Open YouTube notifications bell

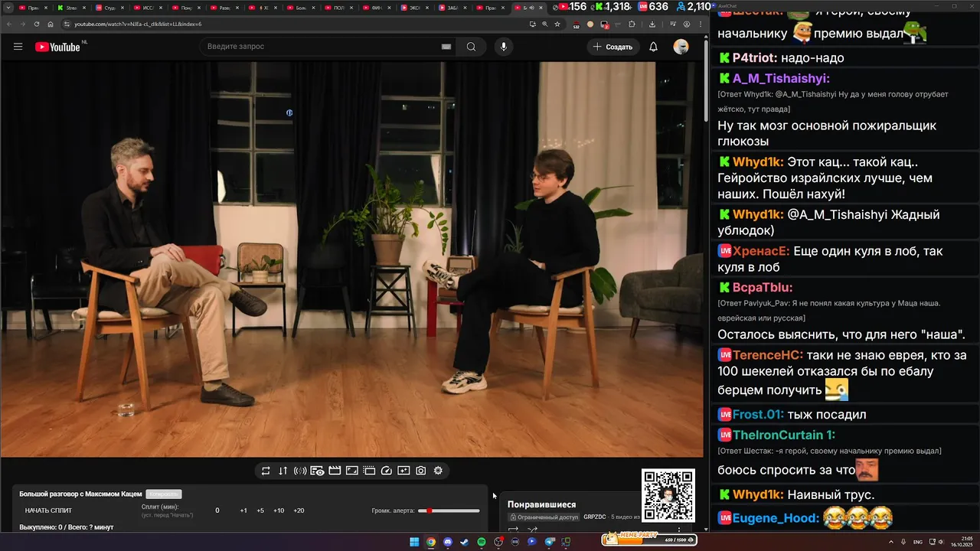(x=653, y=47)
